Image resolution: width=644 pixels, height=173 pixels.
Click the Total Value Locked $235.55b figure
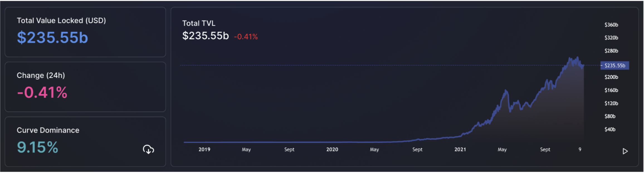click(52, 38)
